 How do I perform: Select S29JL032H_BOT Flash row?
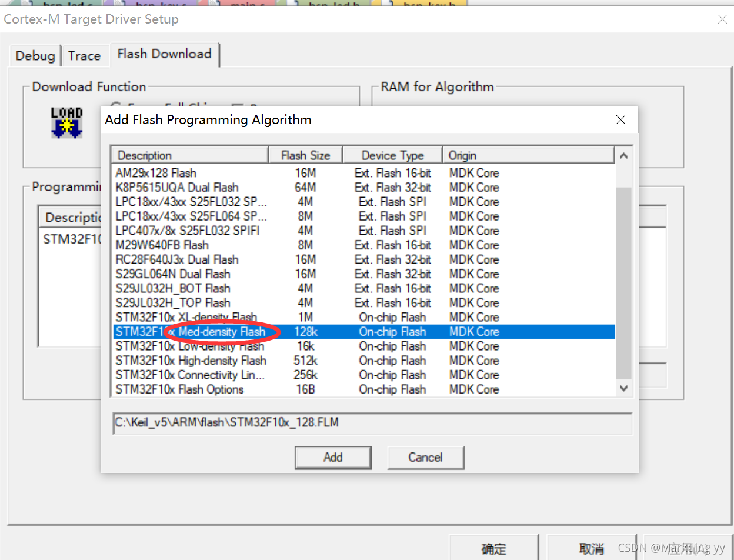coord(363,288)
